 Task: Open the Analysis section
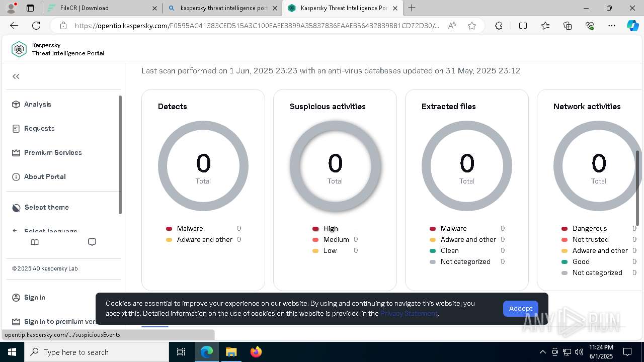click(x=38, y=104)
